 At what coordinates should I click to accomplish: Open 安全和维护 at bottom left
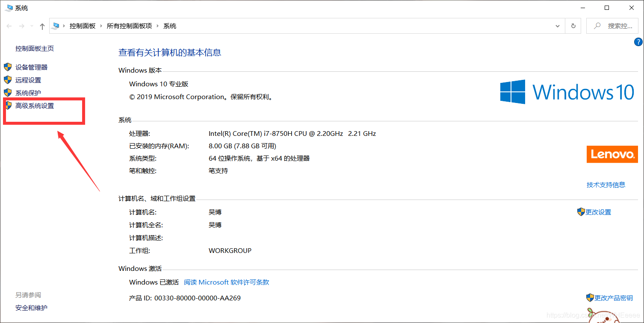tap(31, 307)
